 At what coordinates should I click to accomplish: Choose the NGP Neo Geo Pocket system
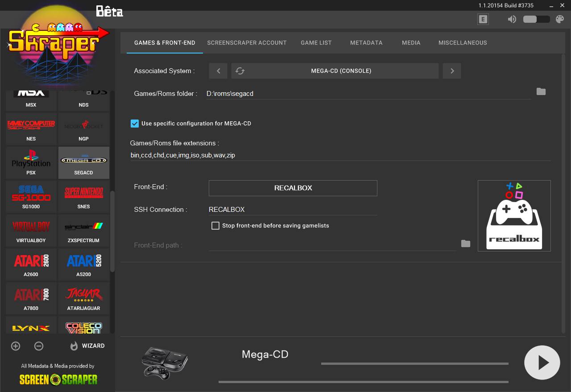[84, 129]
